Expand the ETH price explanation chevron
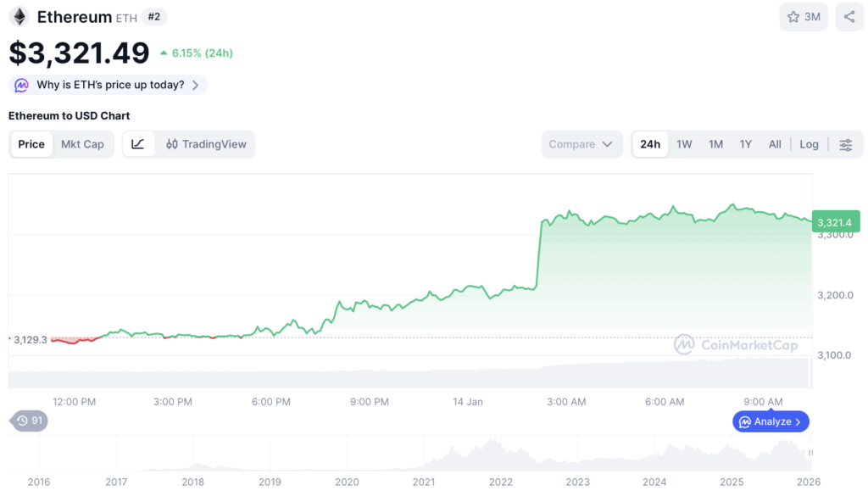 click(196, 86)
